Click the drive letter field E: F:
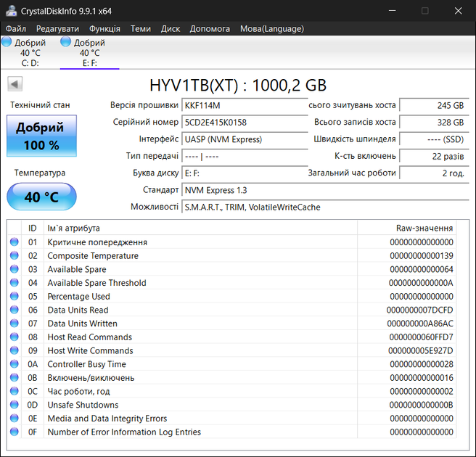The height and width of the screenshot is (457, 476). (x=245, y=173)
